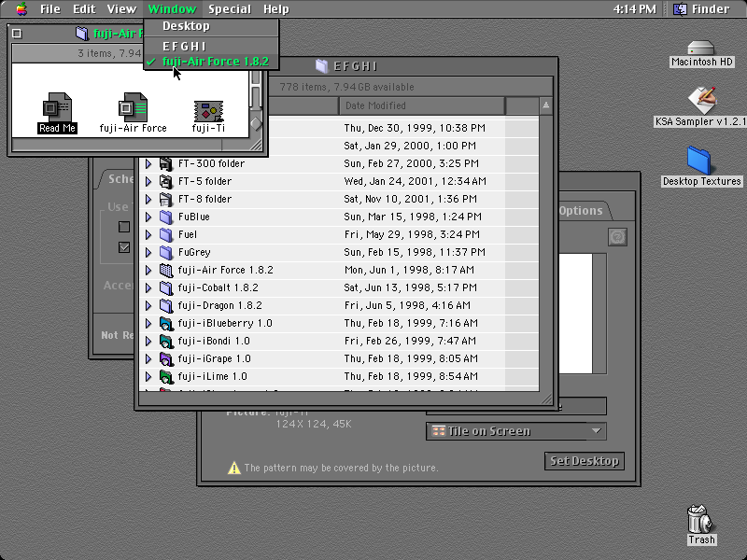Select the FuGrey folder icon
This screenshot has width=747, height=560.
pyautogui.click(x=166, y=252)
